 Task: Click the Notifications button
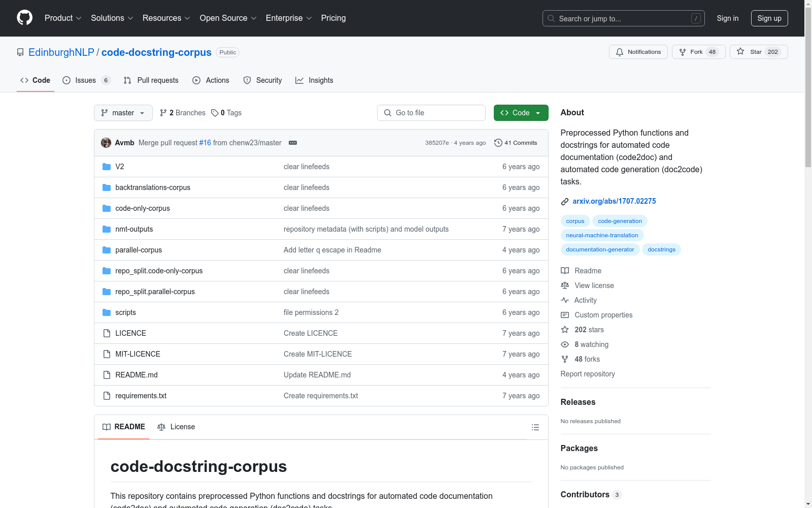pyautogui.click(x=638, y=52)
